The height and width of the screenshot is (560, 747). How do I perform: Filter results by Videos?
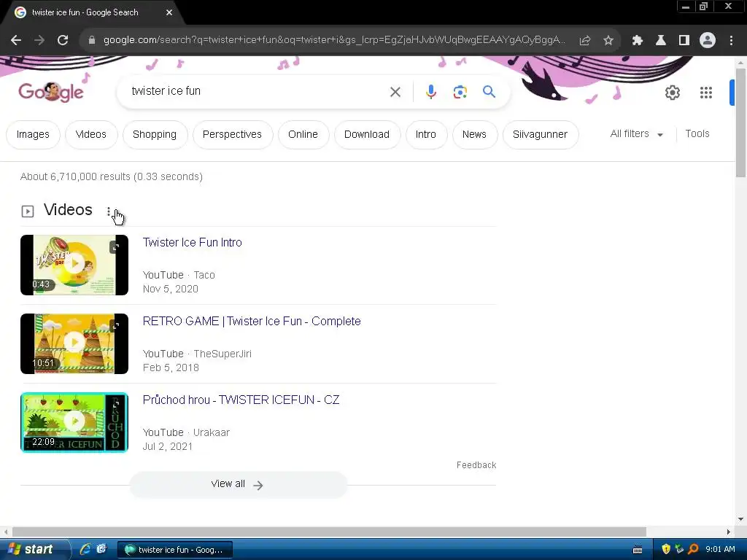click(91, 135)
